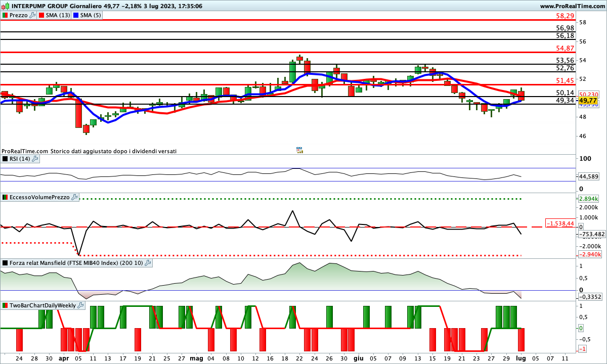Click the EccessoVolumePrezzo color square

point(5,197)
